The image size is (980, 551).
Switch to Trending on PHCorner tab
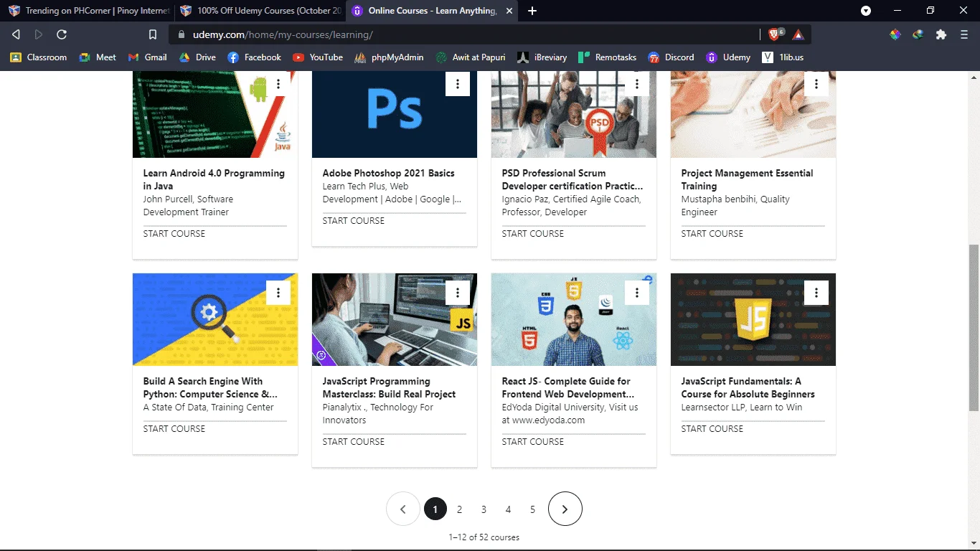(88, 11)
